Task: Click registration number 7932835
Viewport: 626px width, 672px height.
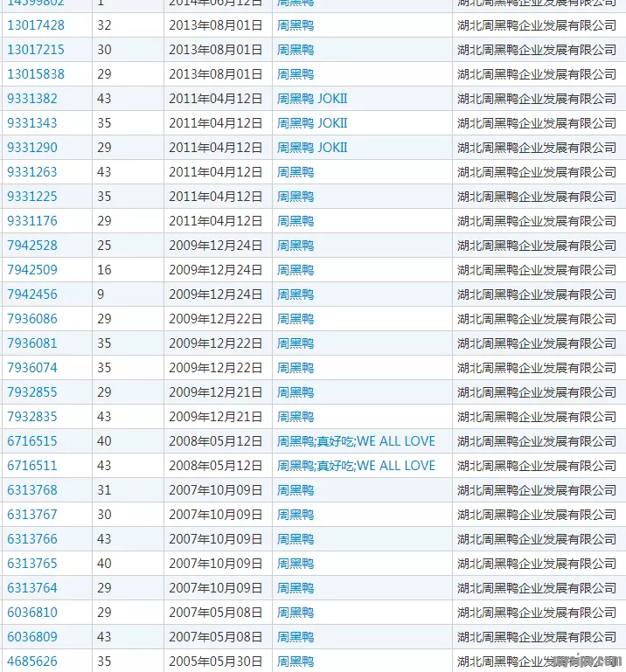Action: (x=32, y=417)
